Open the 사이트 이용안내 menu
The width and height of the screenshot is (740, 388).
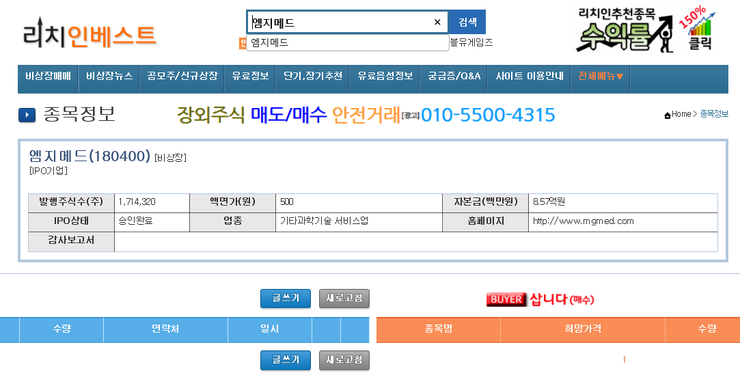(530, 76)
